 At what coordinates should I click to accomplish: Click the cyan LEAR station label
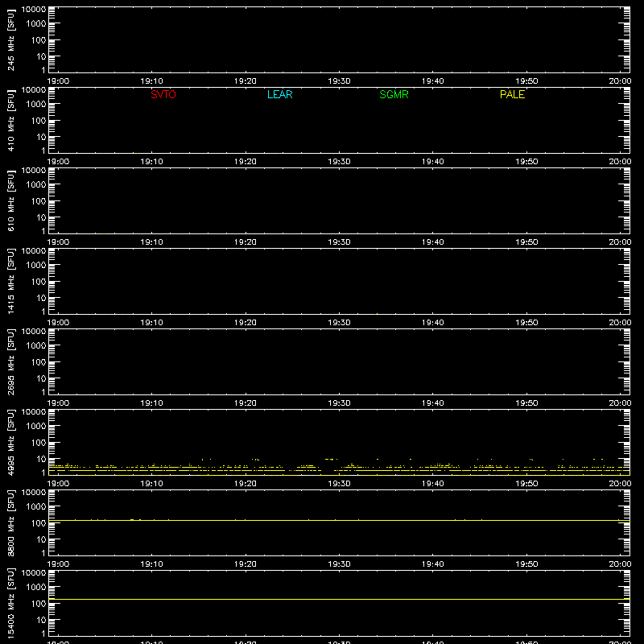pyautogui.click(x=279, y=94)
